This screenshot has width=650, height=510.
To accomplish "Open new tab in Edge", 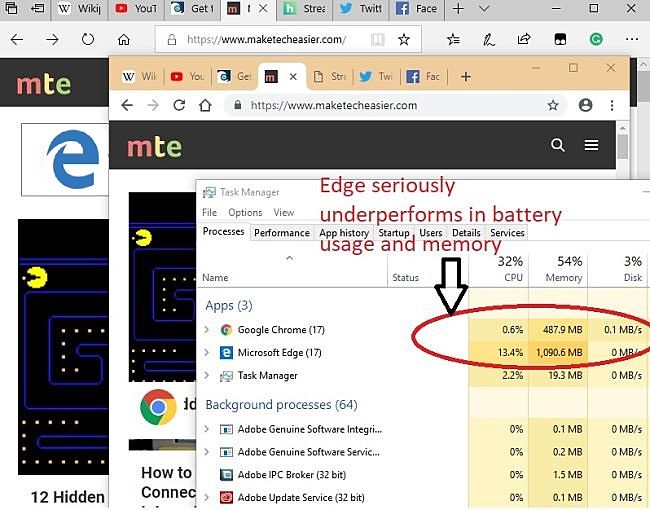I will pyautogui.click(x=458, y=9).
